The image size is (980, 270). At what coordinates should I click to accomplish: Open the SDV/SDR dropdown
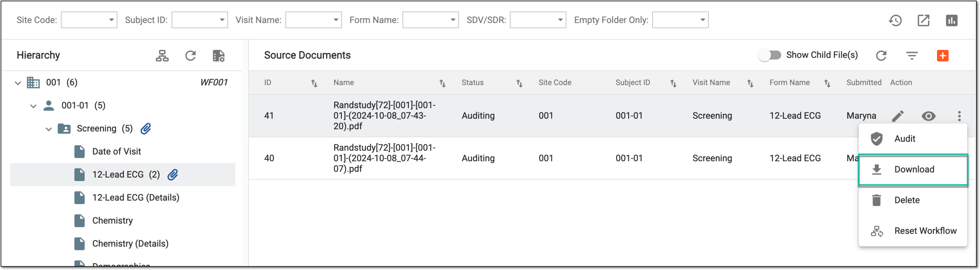(x=538, y=20)
